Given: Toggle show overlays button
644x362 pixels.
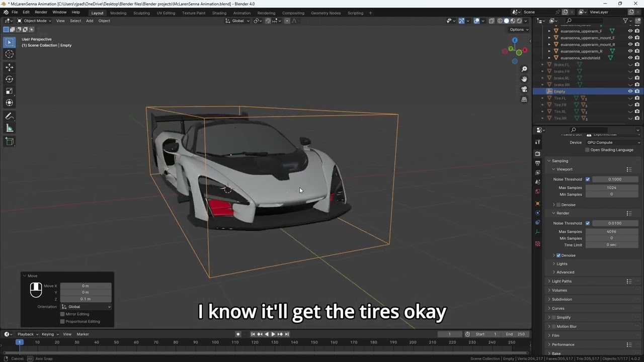Looking at the screenshot, I should point(476,21).
